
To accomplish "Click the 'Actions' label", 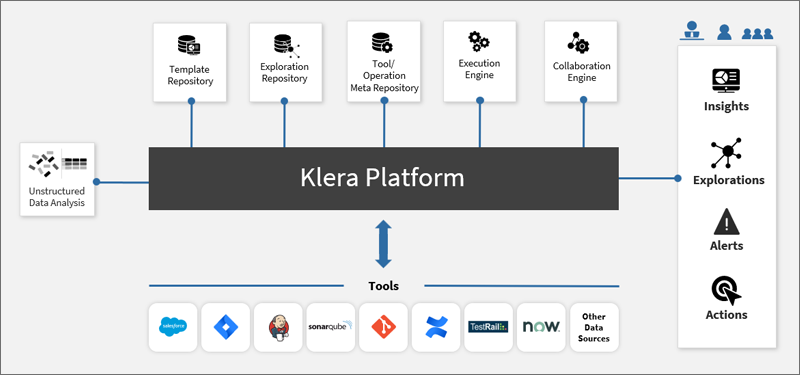I will [727, 315].
